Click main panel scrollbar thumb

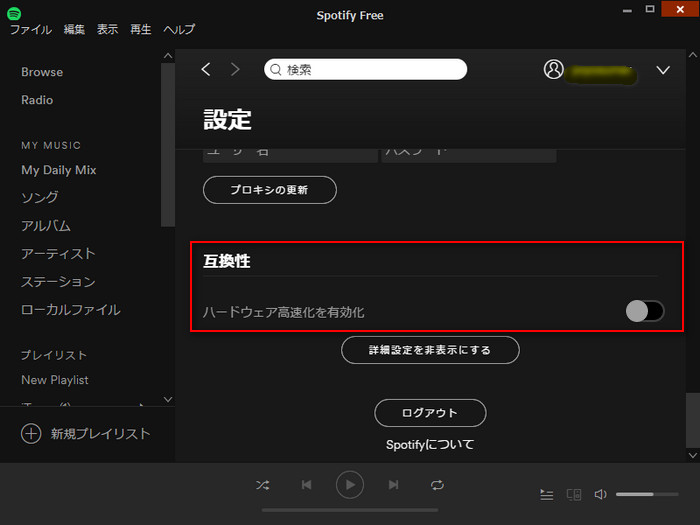pos(693,420)
